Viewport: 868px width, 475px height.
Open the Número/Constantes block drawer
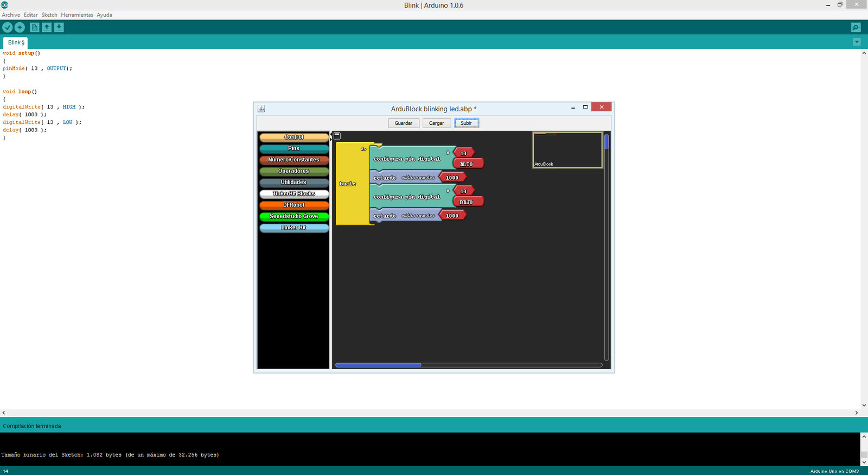(x=294, y=160)
